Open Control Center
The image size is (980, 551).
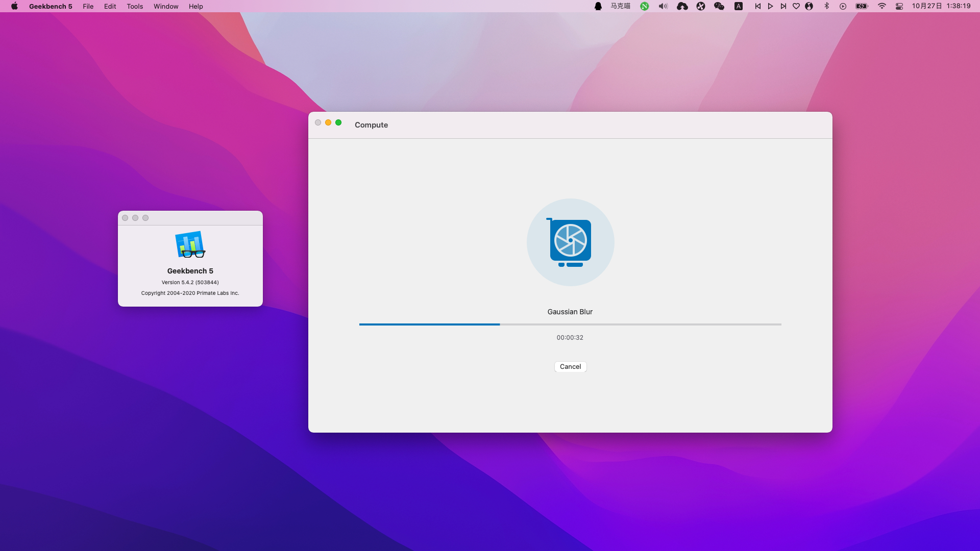point(899,6)
